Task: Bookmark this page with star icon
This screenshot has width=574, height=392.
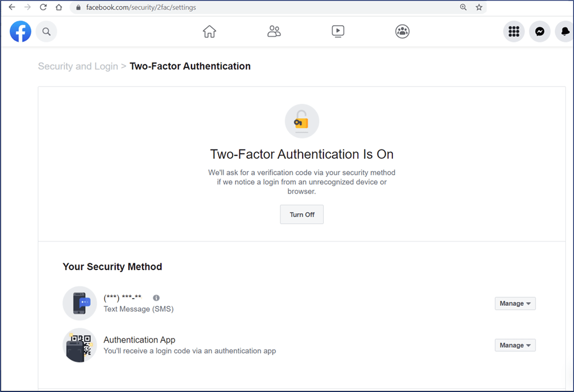Action: 479,7
